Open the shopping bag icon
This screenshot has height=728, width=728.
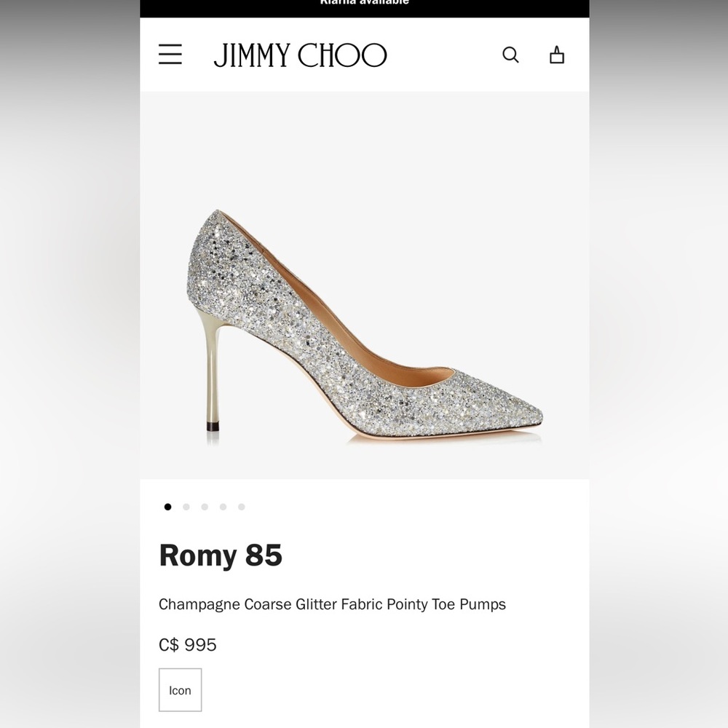(557, 55)
